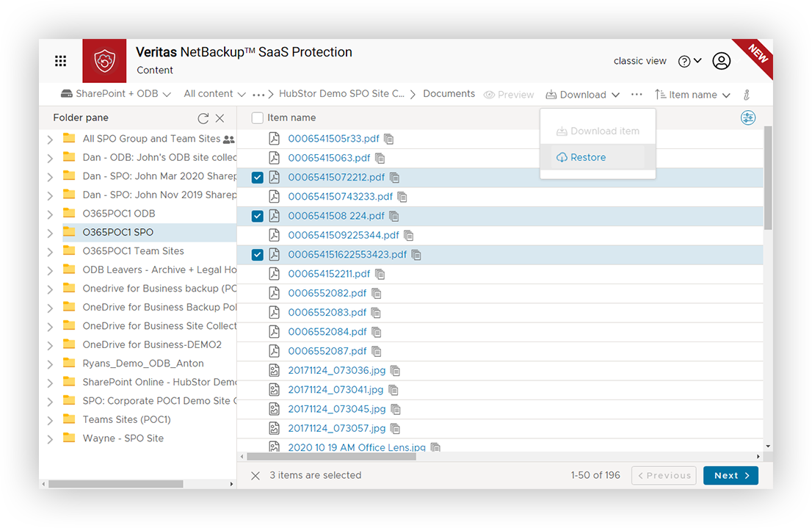Expand the Ryans_Demo_ODB_Anton folder
The height and width of the screenshot is (528, 812).
click(x=50, y=364)
